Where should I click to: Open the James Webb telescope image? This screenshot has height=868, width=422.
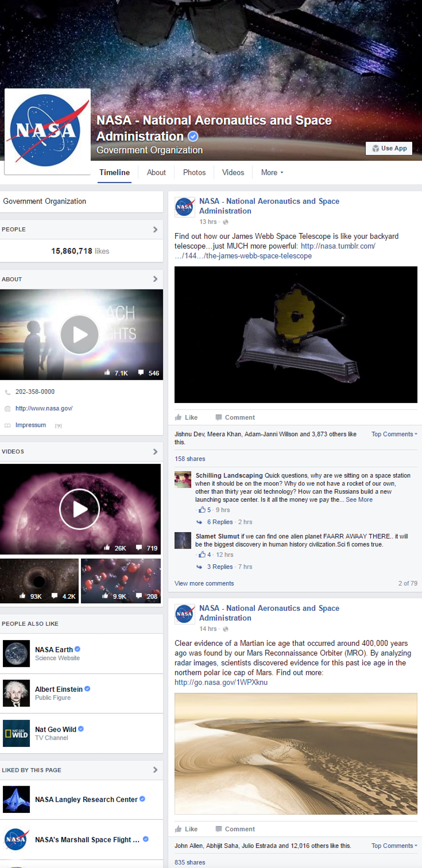(296, 334)
